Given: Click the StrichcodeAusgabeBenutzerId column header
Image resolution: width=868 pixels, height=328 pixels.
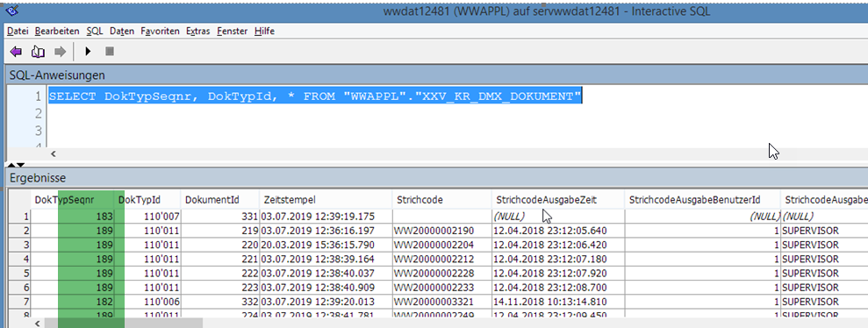Looking at the screenshot, I should tap(702, 199).
